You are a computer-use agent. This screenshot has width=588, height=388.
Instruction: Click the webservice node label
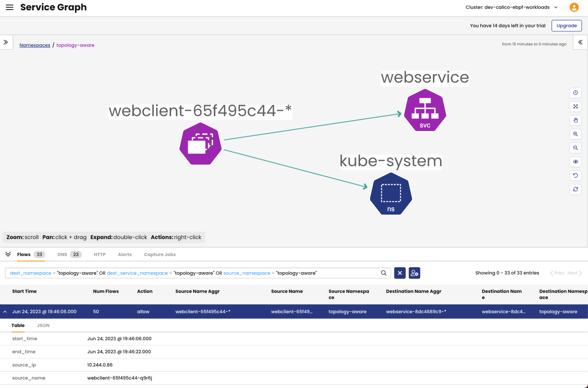(425, 78)
